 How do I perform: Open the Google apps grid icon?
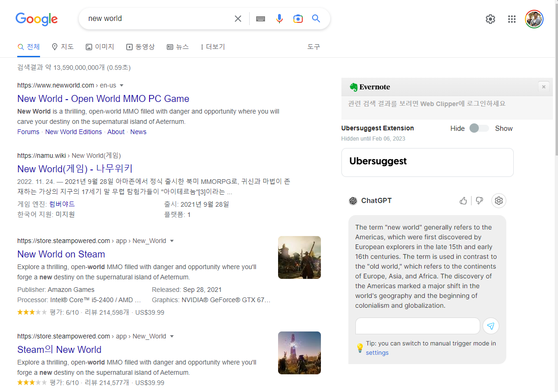pyautogui.click(x=512, y=19)
